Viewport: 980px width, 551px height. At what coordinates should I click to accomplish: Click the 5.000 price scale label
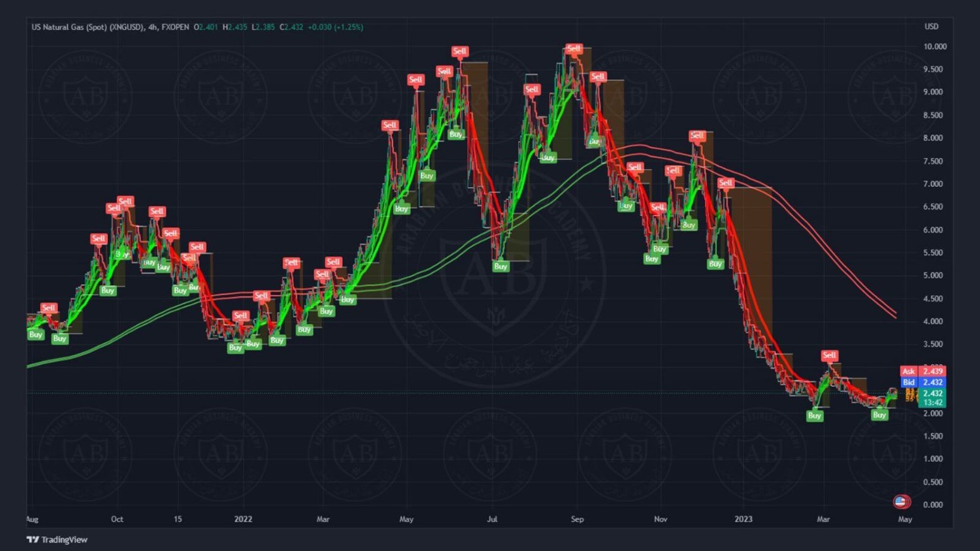click(x=933, y=275)
